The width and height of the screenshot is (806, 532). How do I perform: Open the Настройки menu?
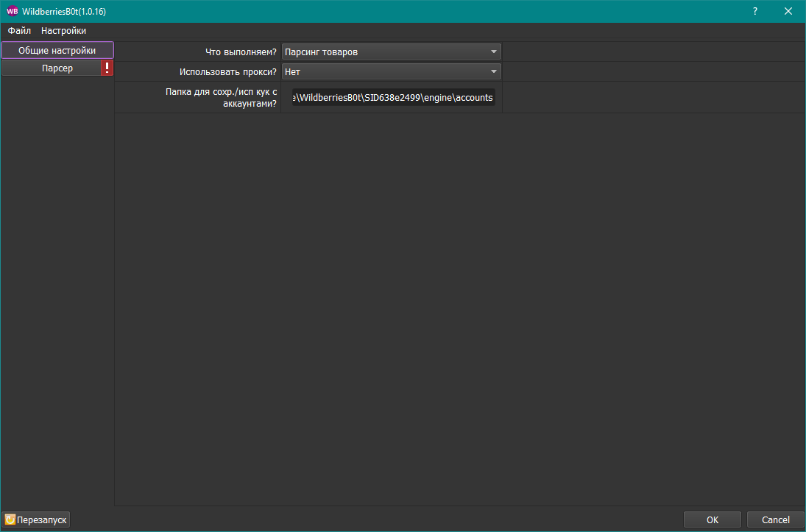pyautogui.click(x=64, y=31)
